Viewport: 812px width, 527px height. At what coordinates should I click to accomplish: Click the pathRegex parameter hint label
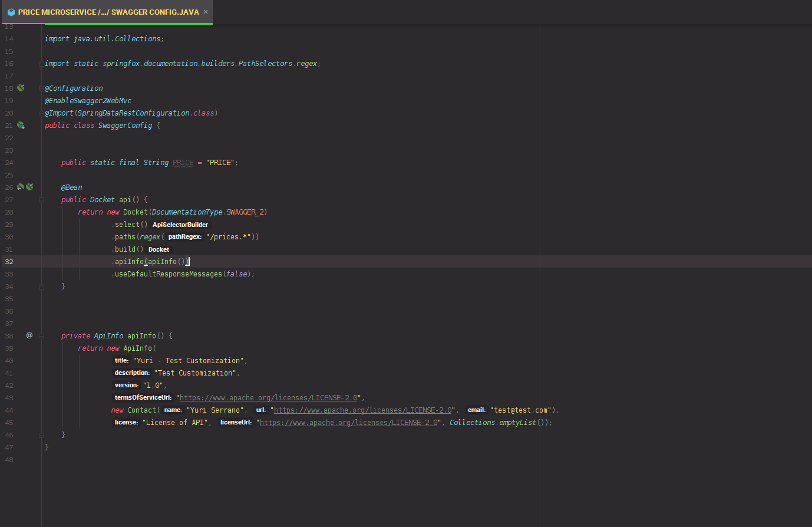pos(184,236)
